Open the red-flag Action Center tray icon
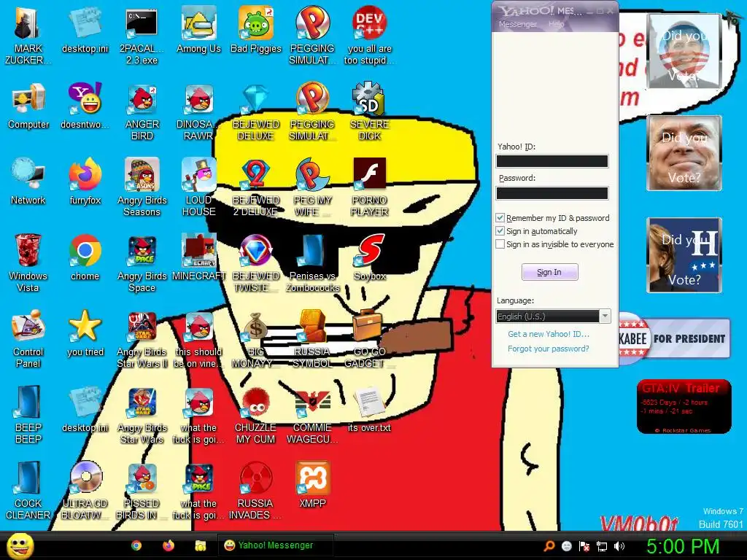The height and width of the screenshot is (560, 747). [584, 546]
